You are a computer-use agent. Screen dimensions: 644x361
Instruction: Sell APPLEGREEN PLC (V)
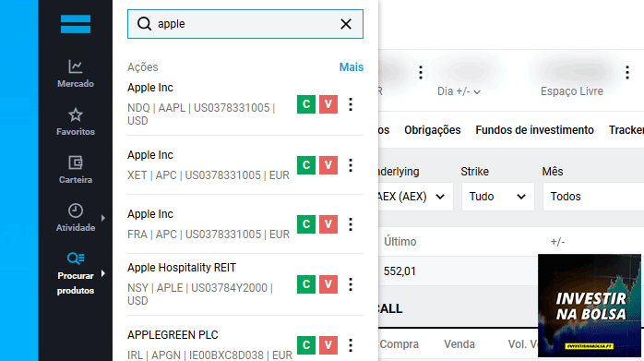click(328, 345)
